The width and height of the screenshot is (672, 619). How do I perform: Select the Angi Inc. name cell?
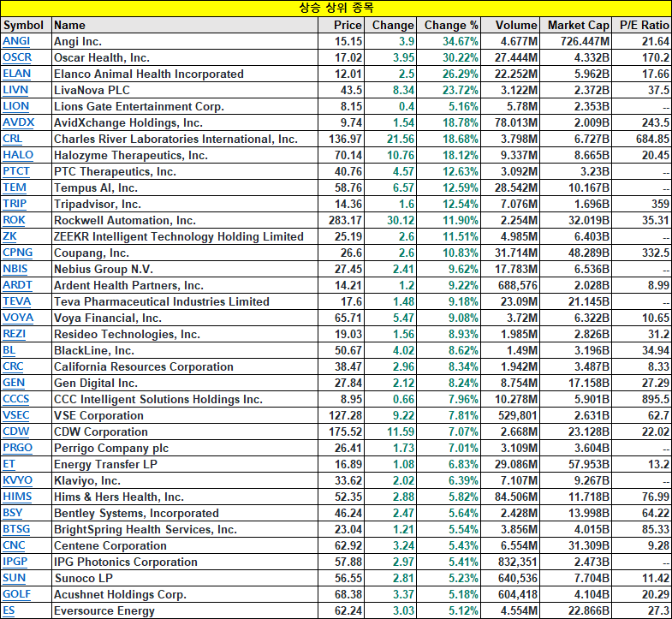point(185,41)
